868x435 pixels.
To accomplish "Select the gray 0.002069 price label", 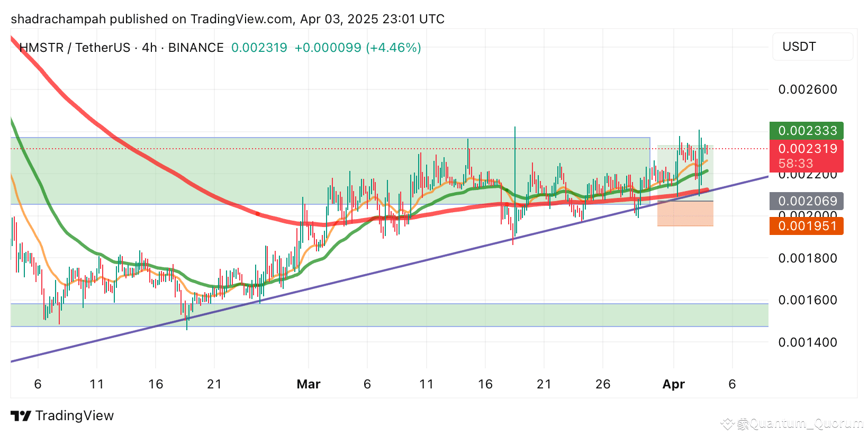I will pyautogui.click(x=807, y=201).
